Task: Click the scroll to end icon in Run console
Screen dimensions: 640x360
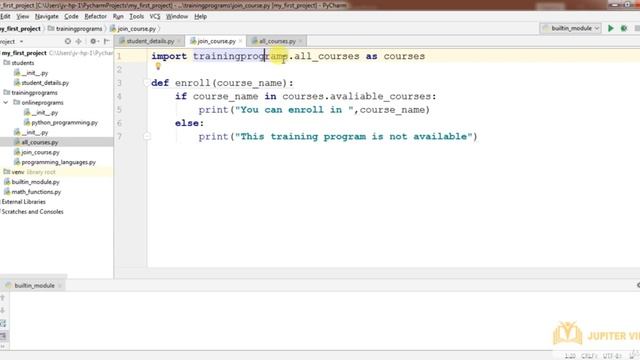Action: (x=3, y=336)
